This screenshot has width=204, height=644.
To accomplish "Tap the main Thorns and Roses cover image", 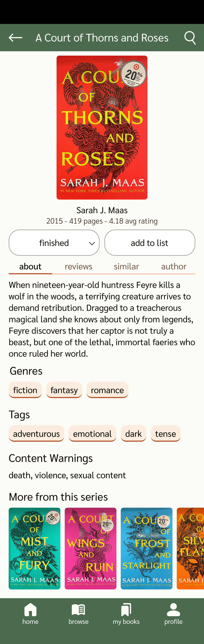I will (102, 127).
